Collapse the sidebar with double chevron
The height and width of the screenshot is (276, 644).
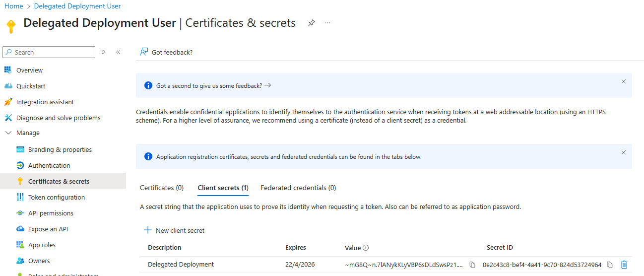118,52
